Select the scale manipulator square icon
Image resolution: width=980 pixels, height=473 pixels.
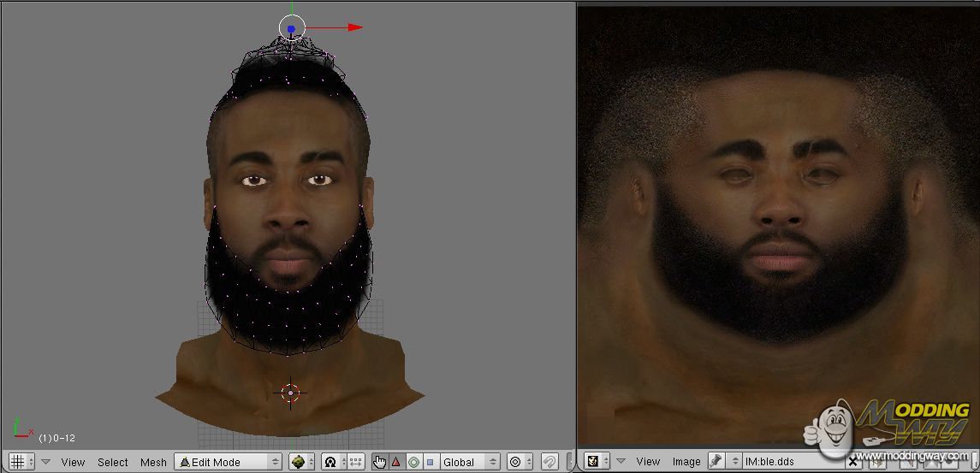[x=430, y=462]
